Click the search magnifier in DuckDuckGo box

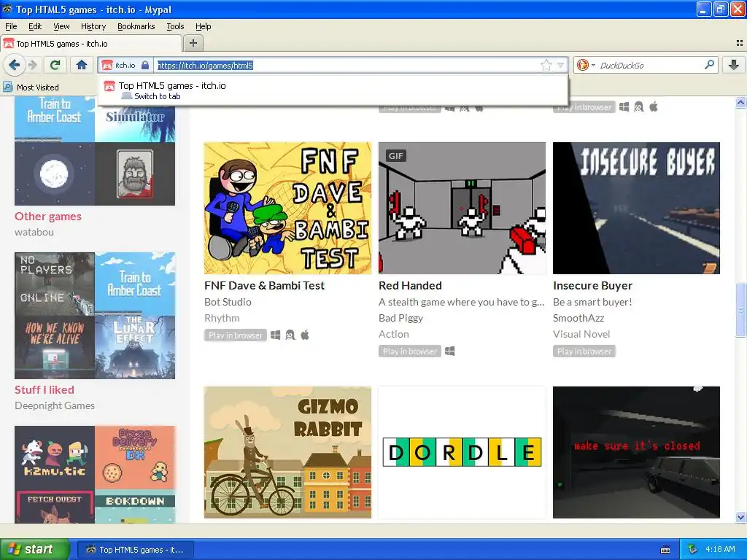[709, 64]
